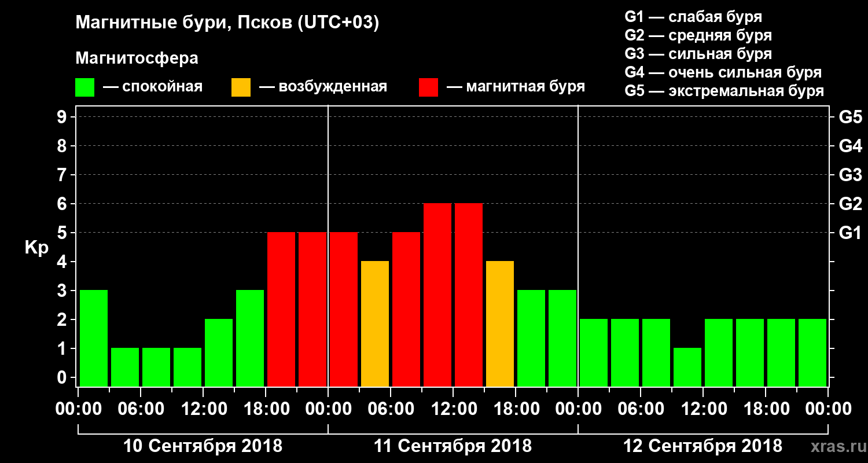Click the right-axis G3 label beside the plot
Screen dimensions: 868x463
851,175
